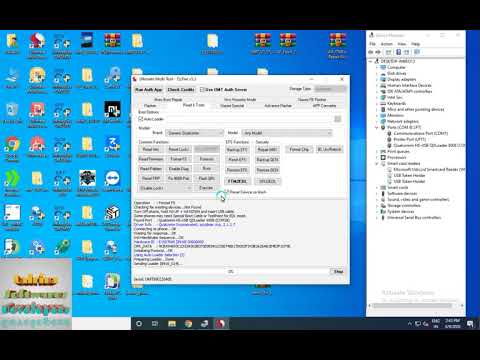480x360 pixels.
Task: Collapse Smart card readers node
Action: (x=377, y=163)
